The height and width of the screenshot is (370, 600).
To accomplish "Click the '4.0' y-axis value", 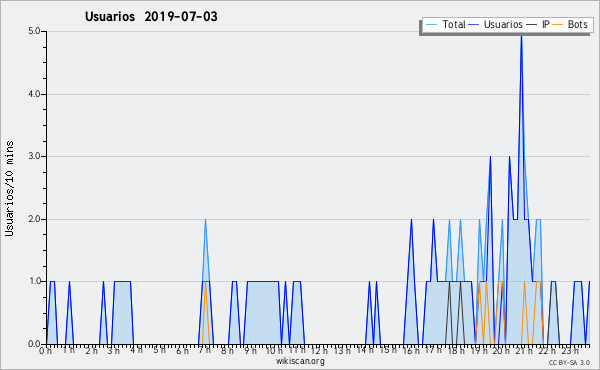I will click(34, 94).
